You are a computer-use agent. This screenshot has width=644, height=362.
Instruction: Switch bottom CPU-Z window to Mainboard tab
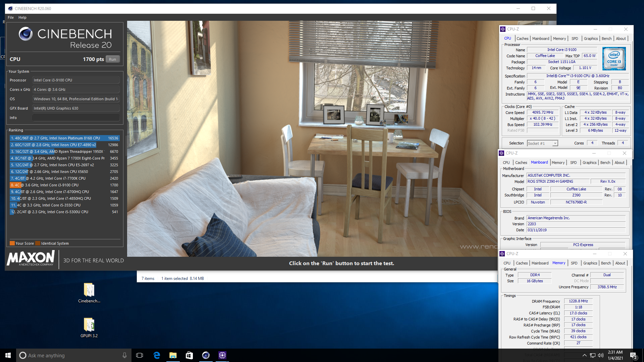click(x=540, y=263)
